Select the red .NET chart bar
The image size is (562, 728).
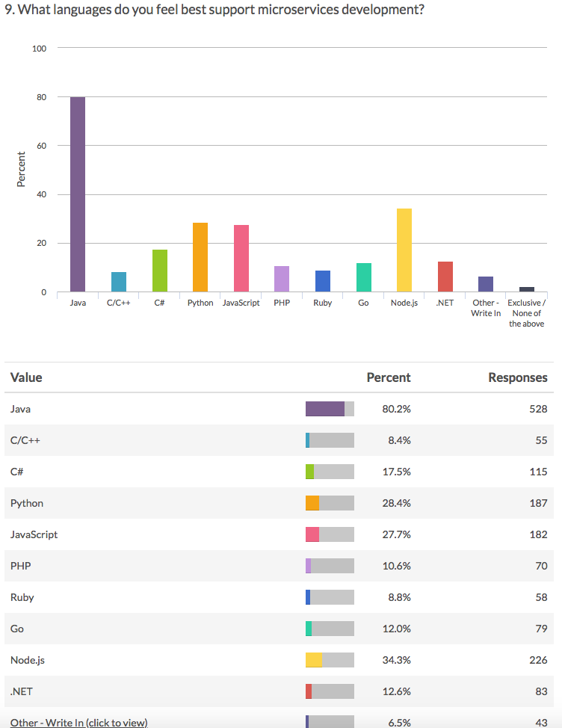click(445, 277)
